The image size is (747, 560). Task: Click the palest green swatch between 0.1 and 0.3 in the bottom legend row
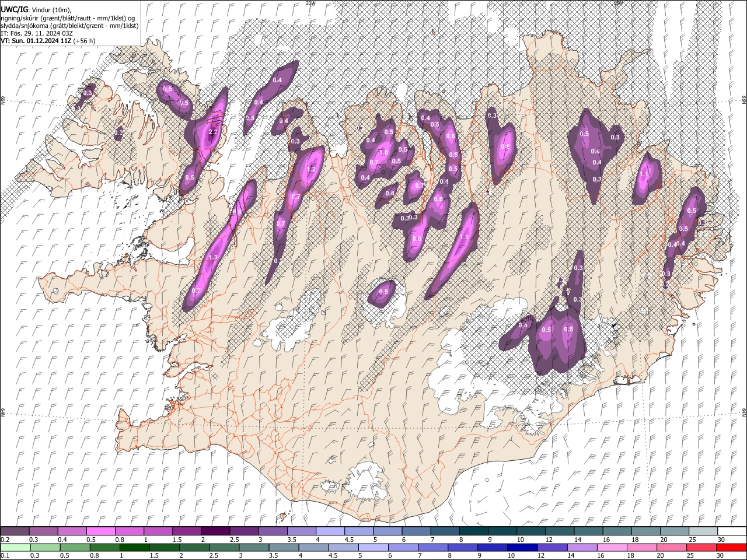15,547
